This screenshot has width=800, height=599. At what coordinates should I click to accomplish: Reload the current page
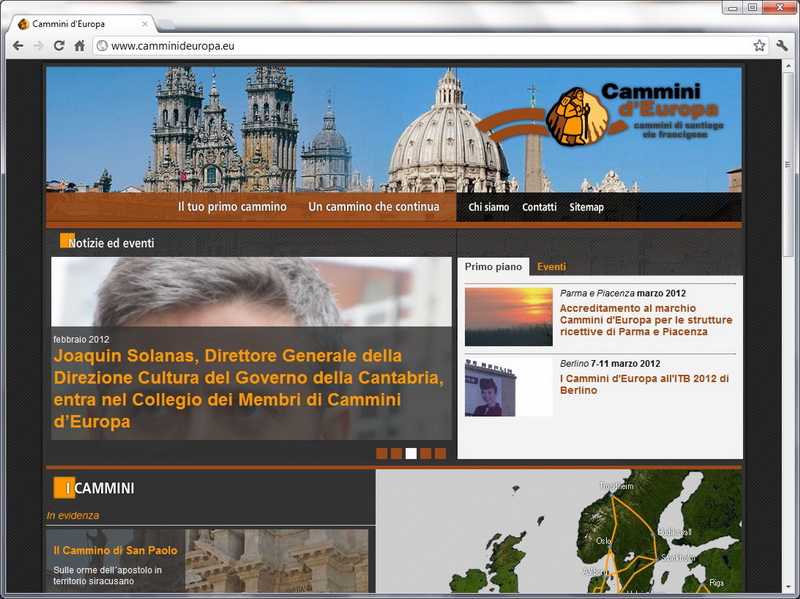[59, 46]
